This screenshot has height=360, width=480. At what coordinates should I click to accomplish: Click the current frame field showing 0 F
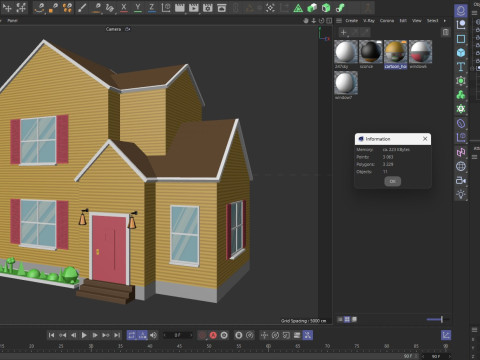click(178, 335)
